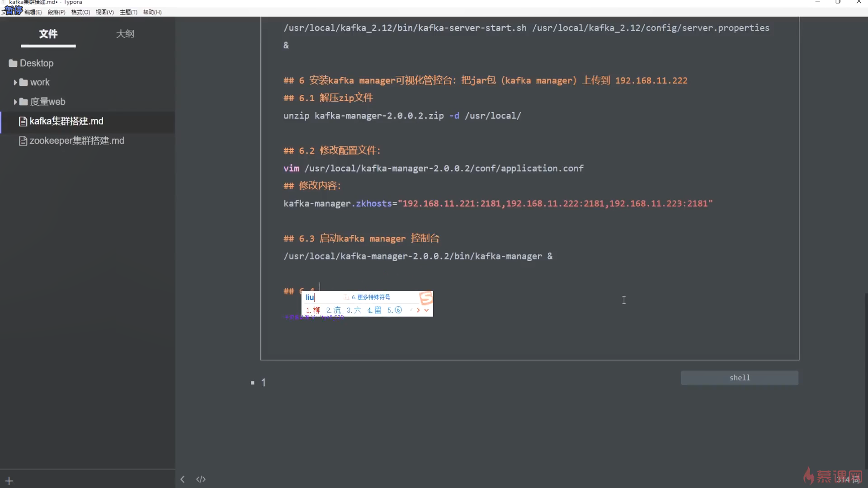The height and width of the screenshot is (488, 868).
Task: Open kafka集群搭建.md in file tree
Action: click(x=66, y=121)
